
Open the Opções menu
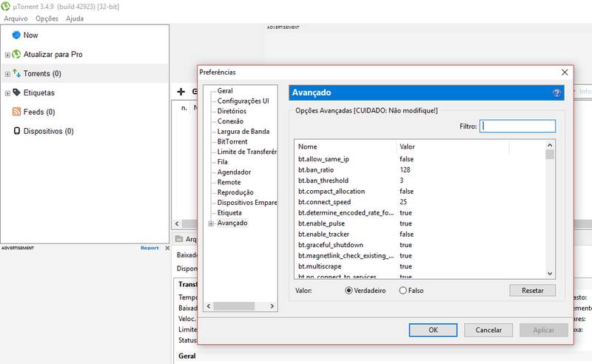point(47,18)
